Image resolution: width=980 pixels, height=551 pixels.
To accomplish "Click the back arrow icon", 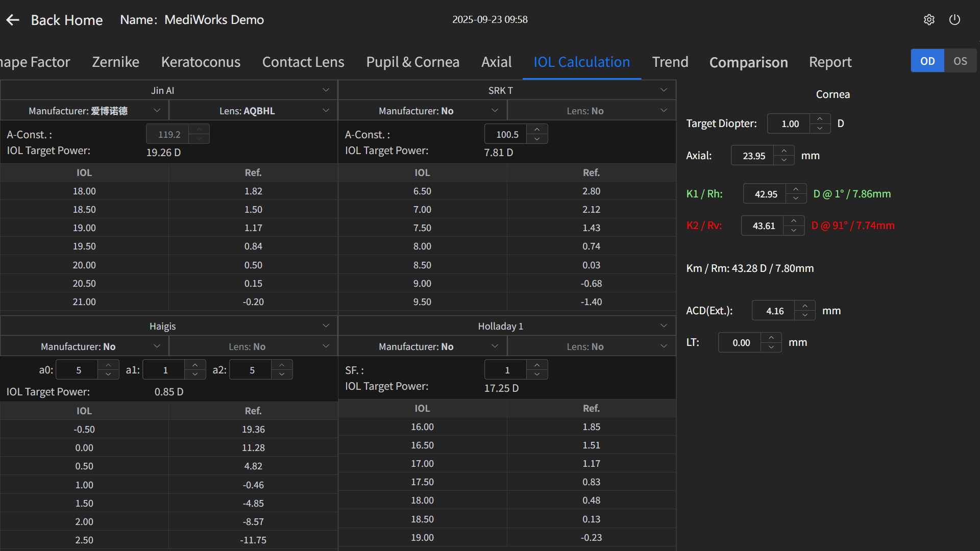I will tap(13, 20).
